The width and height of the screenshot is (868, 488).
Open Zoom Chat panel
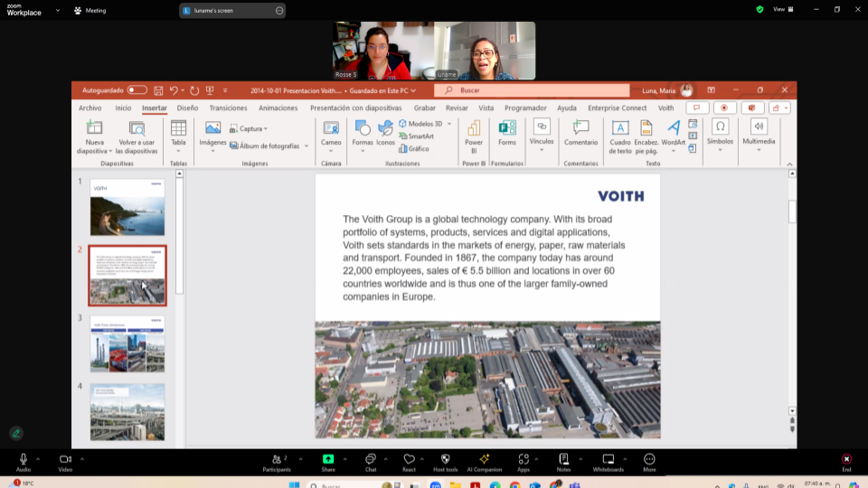click(x=371, y=463)
